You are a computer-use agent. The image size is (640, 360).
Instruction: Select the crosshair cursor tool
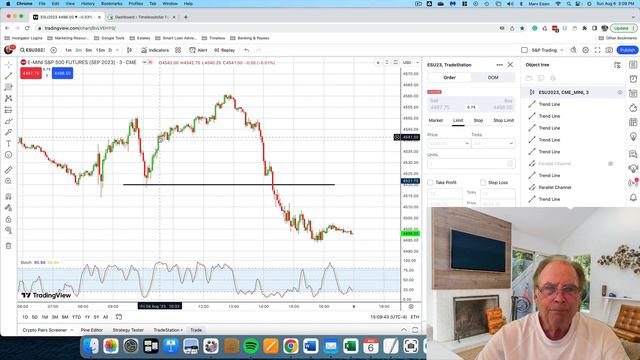8,65
